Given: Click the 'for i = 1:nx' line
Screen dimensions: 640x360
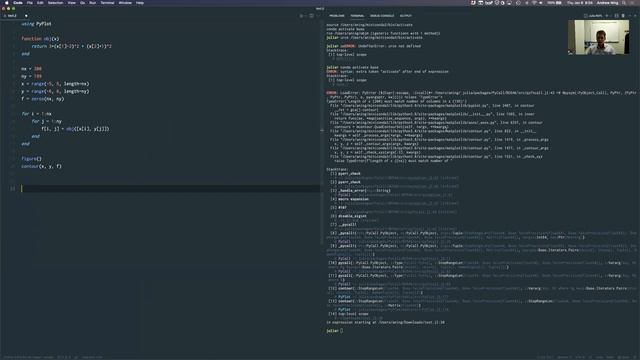Looking at the screenshot, I should coord(36,113).
